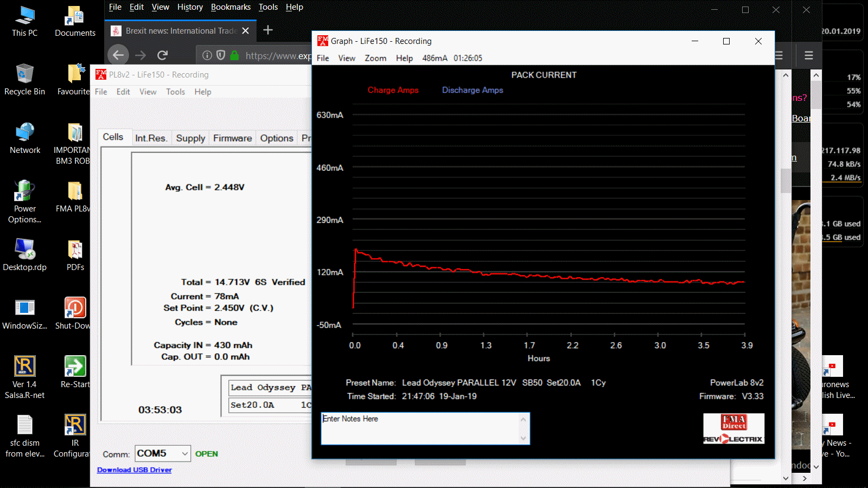
Task: Switch to the Firmware tab
Action: [x=232, y=138]
